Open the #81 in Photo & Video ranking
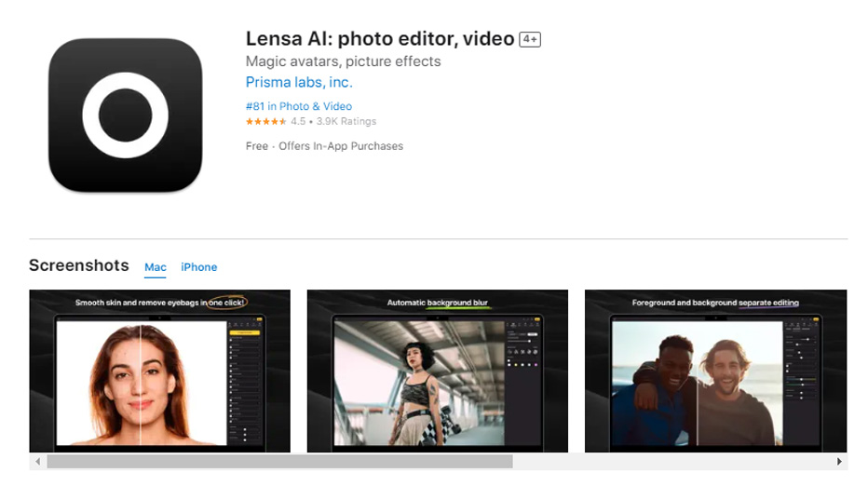The height and width of the screenshot is (486, 868). pyautogui.click(x=299, y=106)
